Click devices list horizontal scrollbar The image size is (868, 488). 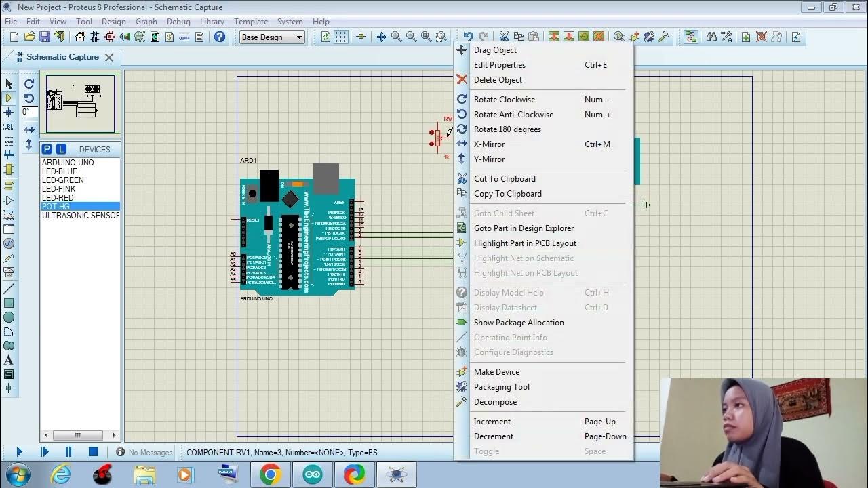pyautogui.click(x=80, y=436)
